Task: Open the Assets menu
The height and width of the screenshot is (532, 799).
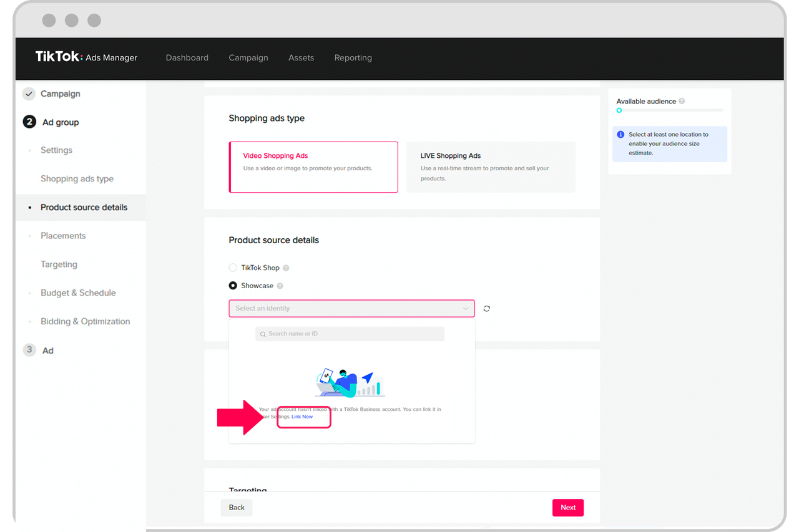Action: click(x=301, y=57)
